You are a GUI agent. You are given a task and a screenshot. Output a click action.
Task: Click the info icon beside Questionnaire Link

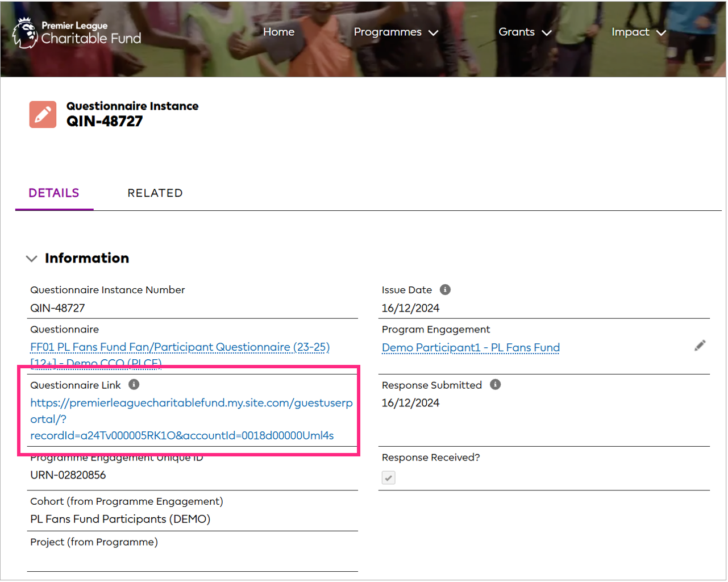point(134,385)
